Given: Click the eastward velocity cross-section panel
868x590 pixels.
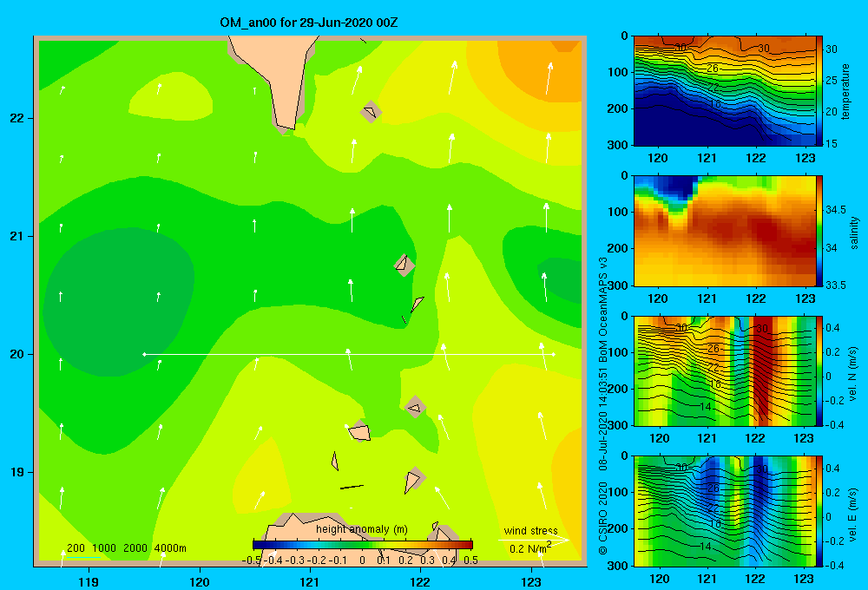Looking at the screenshot, I should 724,511.
